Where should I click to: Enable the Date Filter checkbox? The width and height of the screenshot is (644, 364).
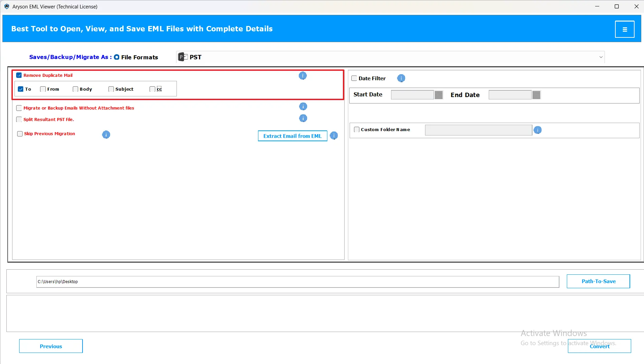tap(354, 79)
